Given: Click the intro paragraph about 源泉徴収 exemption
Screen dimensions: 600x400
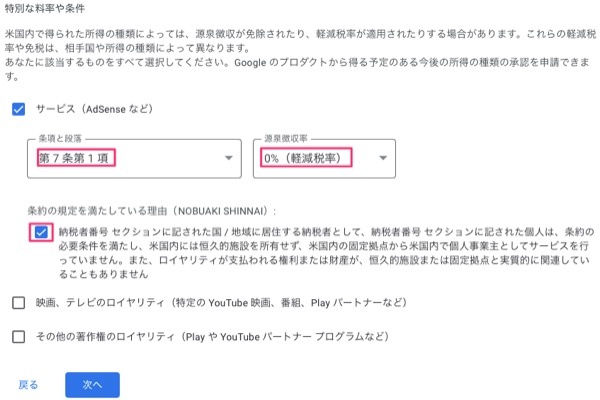Looking at the screenshot, I should 300,41.
